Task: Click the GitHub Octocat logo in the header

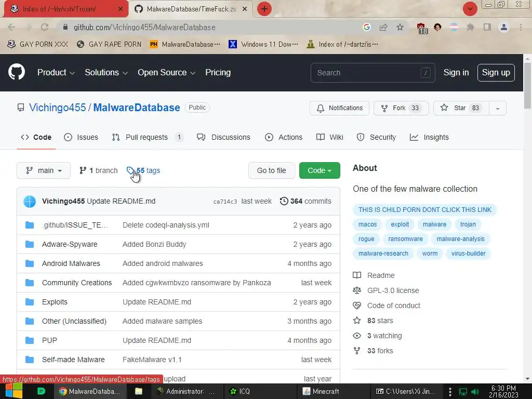Action: (x=16, y=72)
